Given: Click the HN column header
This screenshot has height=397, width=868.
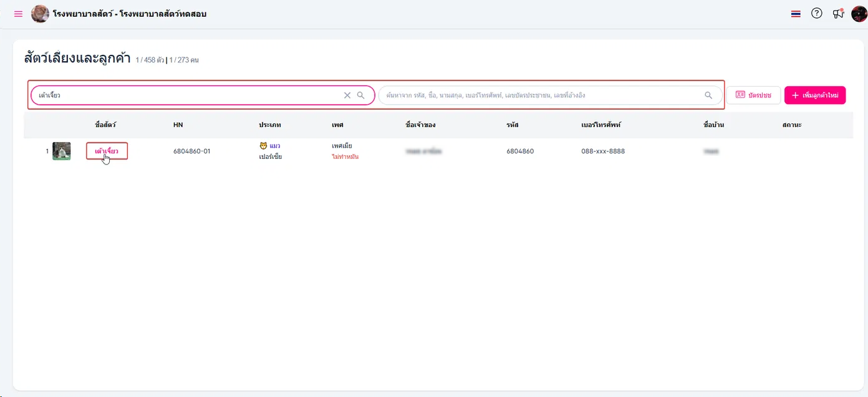Looking at the screenshot, I should 178,125.
